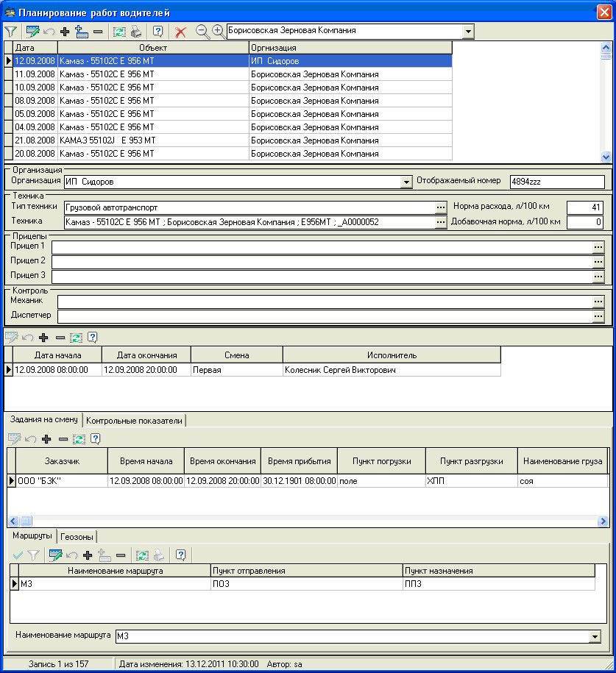
Task: Click the zoom out magnifier icon
Action: pos(202,32)
